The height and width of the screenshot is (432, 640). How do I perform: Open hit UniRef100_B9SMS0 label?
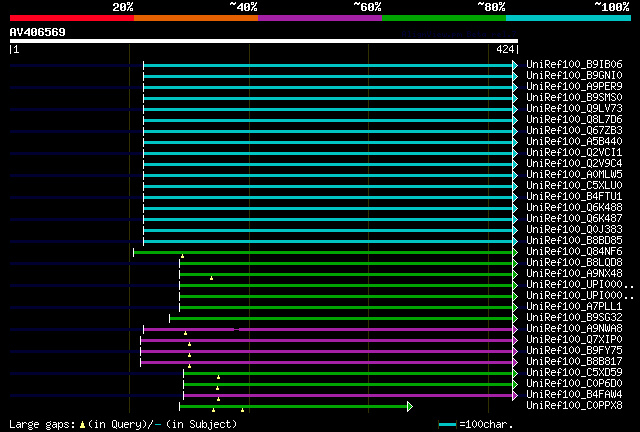(x=574, y=97)
